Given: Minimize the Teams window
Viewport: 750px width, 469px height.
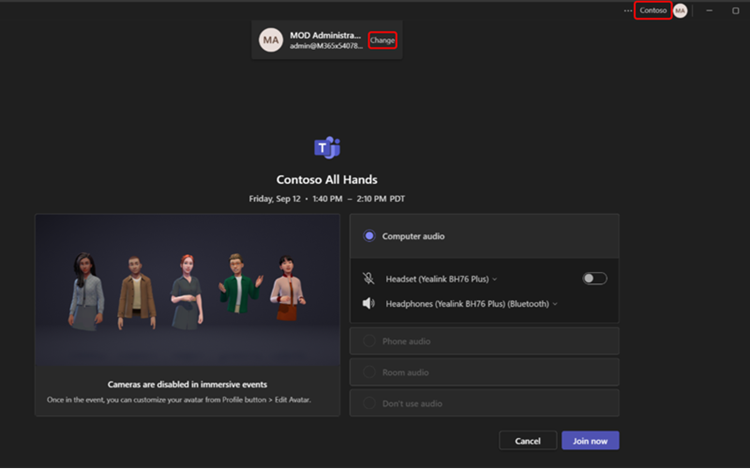Looking at the screenshot, I should coord(709,10).
